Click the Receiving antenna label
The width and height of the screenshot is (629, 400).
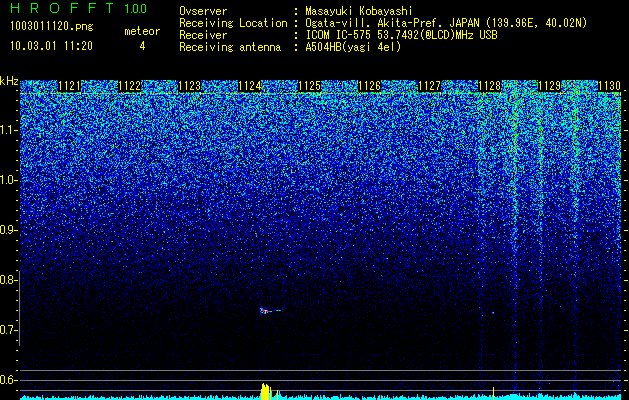pyautogui.click(x=230, y=47)
